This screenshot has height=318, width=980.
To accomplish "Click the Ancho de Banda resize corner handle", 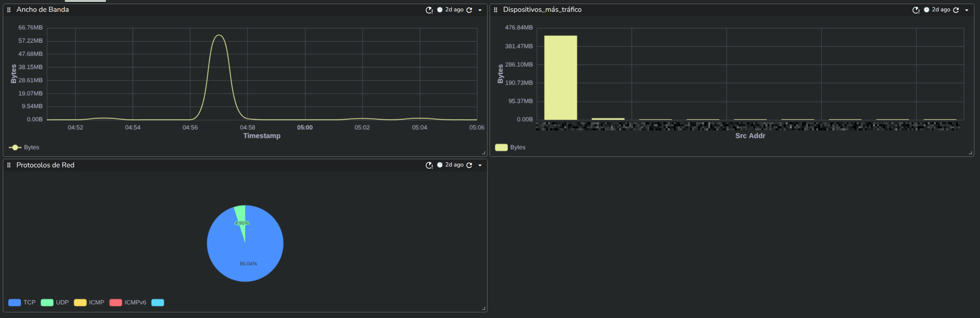I will tap(484, 153).
